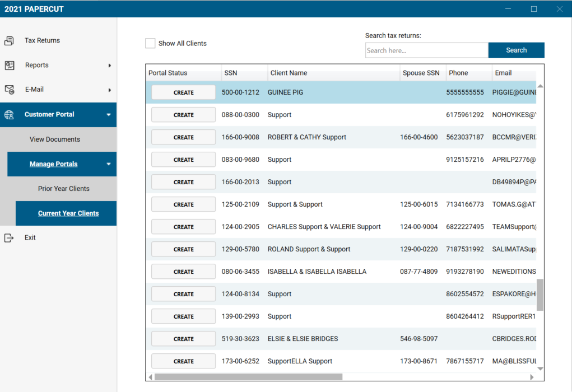Screen dimensions: 572x392
Task: Create portal for SSN 124-00-8134
Action: [x=184, y=294]
